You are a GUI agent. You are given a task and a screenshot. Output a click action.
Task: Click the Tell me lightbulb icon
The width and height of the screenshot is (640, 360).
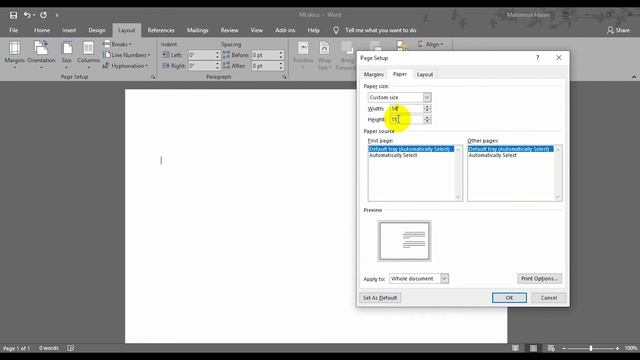tap(336, 30)
